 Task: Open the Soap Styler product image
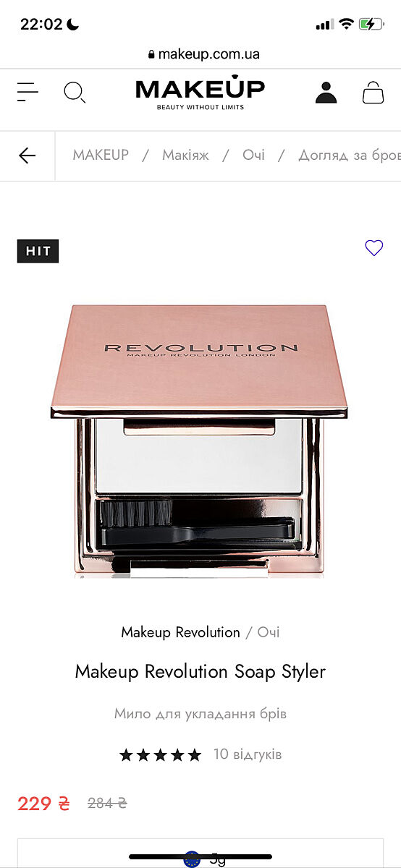[x=199, y=441]
